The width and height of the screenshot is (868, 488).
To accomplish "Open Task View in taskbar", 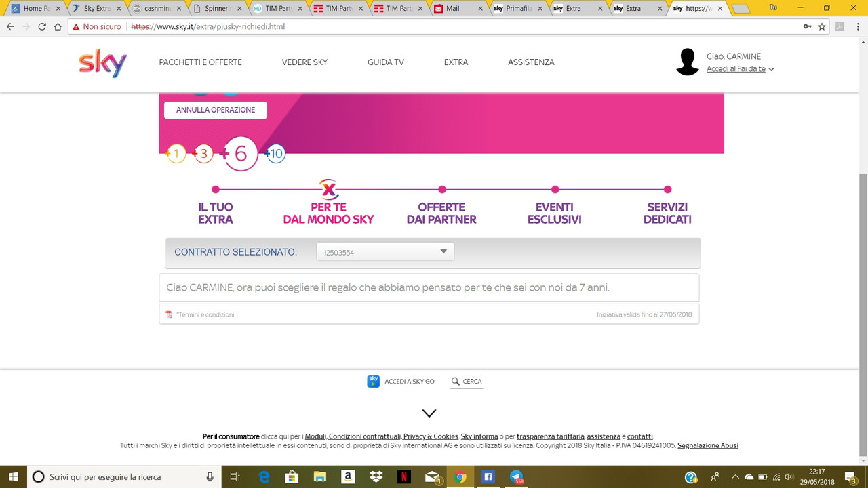I will click(x=235, y=476).
